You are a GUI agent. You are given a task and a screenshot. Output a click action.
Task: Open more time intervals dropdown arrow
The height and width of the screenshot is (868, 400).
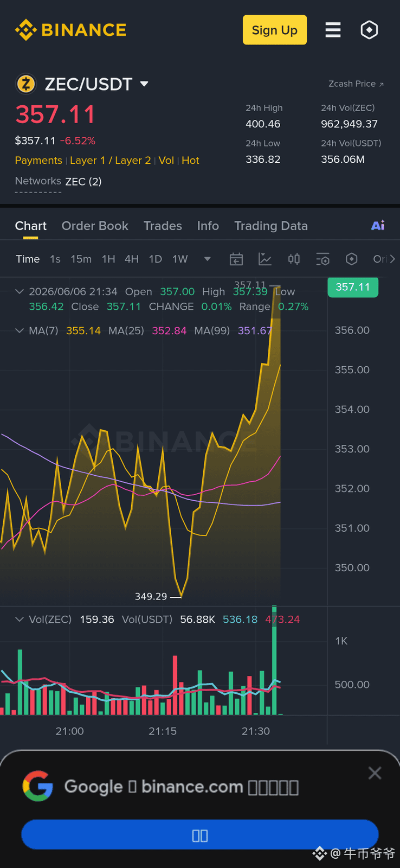[207, 259]
